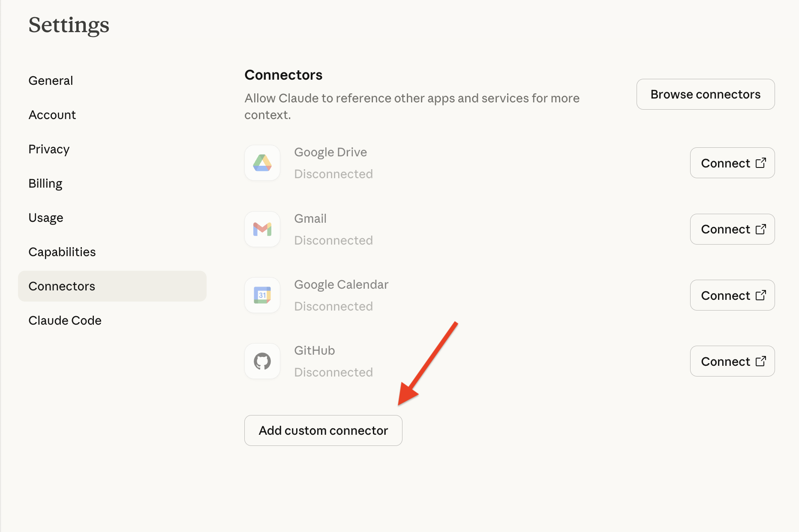Add a custom connector
This screenshot has width=799, height=532.
tap(323, 430)
